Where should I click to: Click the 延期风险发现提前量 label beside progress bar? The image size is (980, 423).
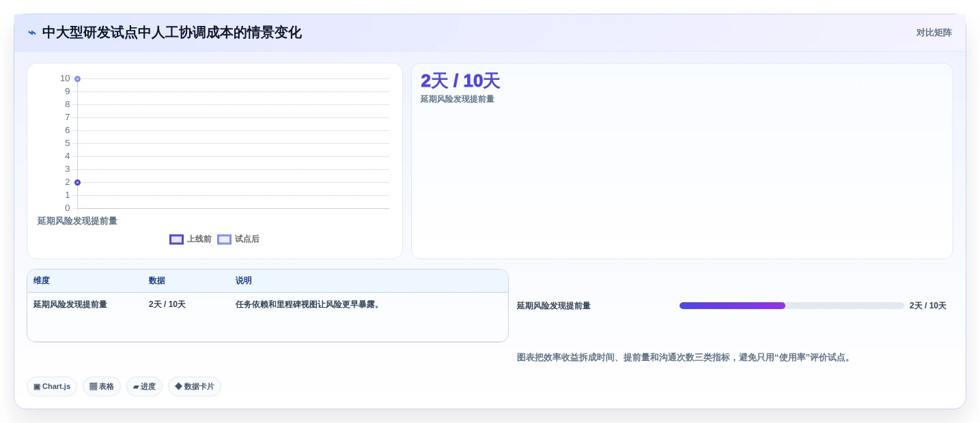coord(554,306)
